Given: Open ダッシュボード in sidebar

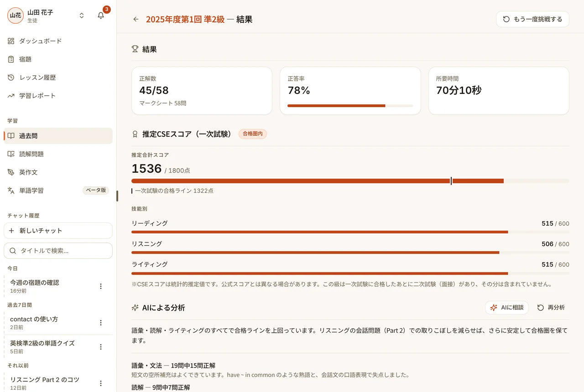Looking at the screenshot, I should tap(58, 41).
